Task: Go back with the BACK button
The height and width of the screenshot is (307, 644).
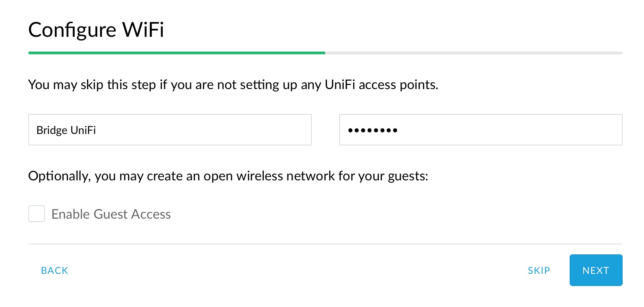Action: [54, 271]
